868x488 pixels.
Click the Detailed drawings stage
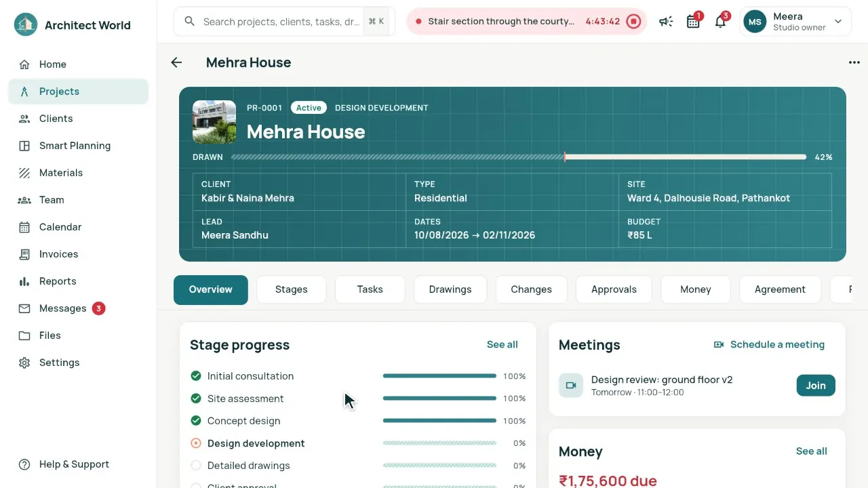coord(358,466)
